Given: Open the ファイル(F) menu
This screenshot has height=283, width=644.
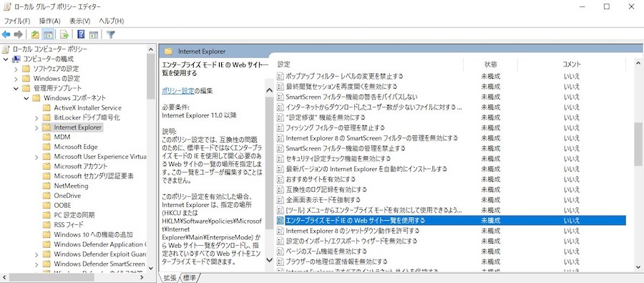Looking at the screenshot, I should [17, 21].
